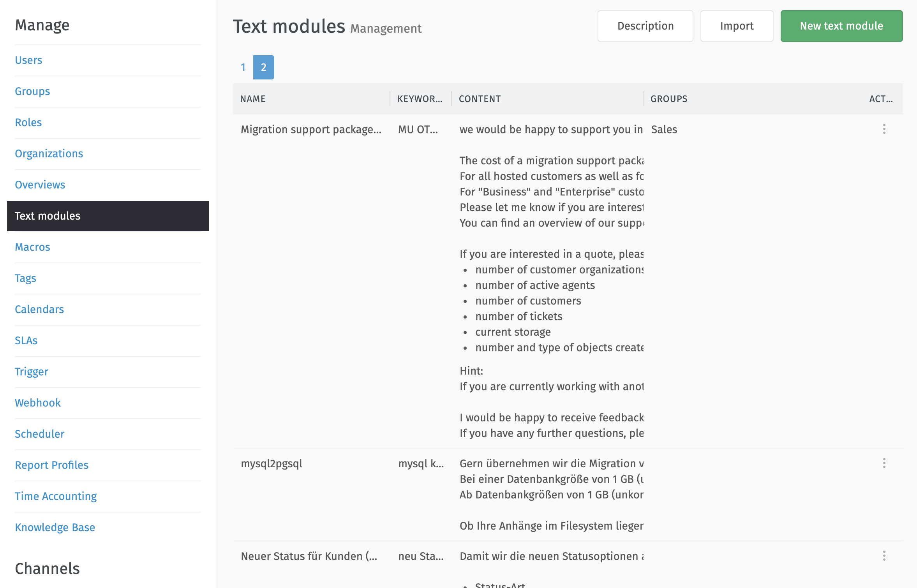
Task: Open the Channels section
Action: click(x=48, y=569)
